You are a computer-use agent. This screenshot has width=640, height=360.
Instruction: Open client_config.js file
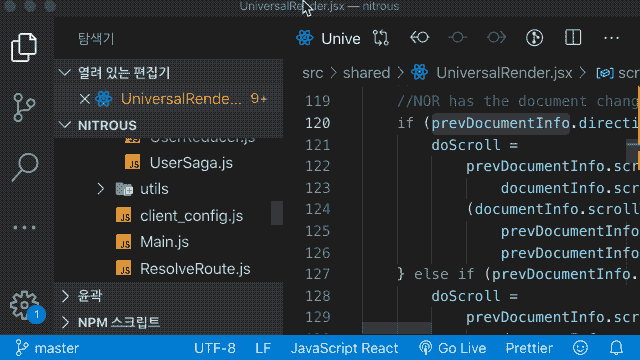[191, 216]
